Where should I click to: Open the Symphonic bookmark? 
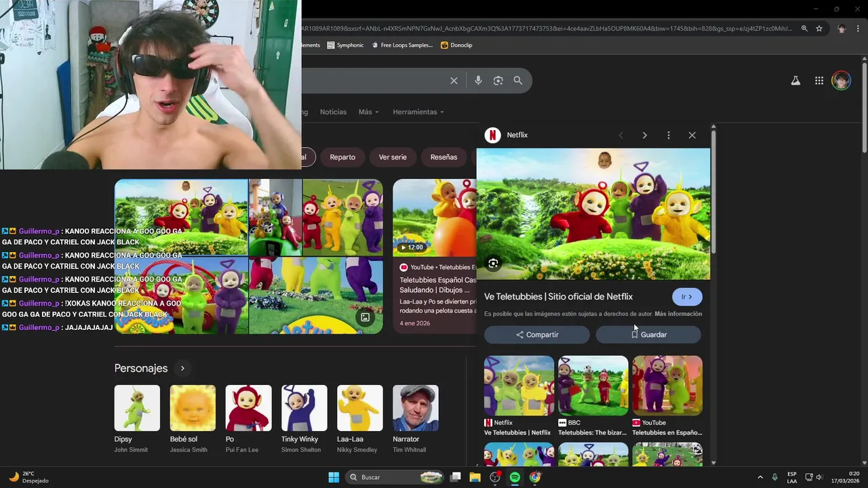click(345, 45)
